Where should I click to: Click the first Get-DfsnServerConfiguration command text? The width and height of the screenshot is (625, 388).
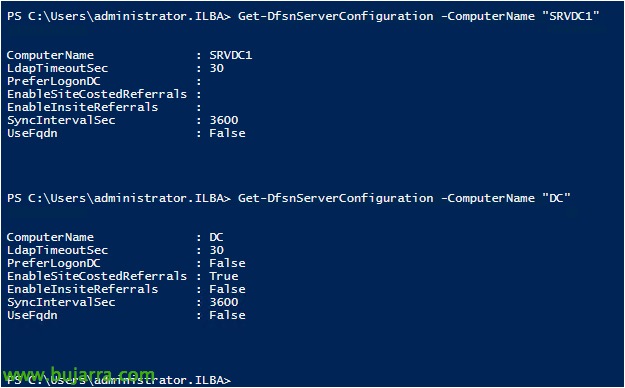[335, 16]
